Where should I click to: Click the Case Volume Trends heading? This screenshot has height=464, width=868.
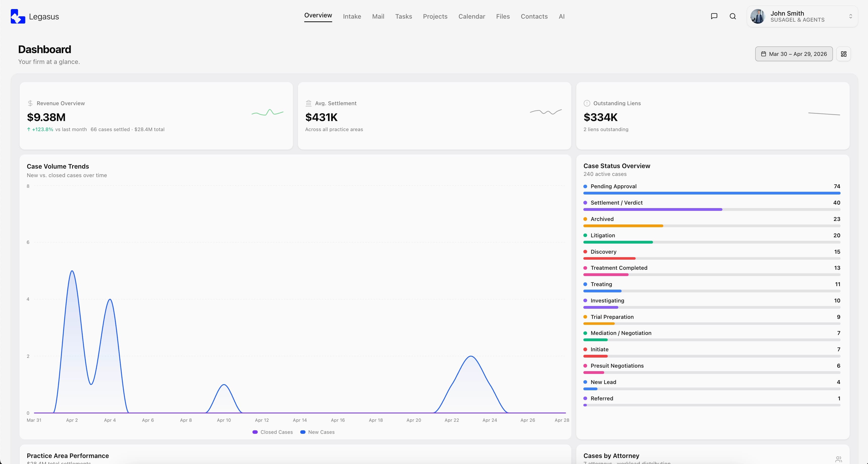tap(58, 166)
